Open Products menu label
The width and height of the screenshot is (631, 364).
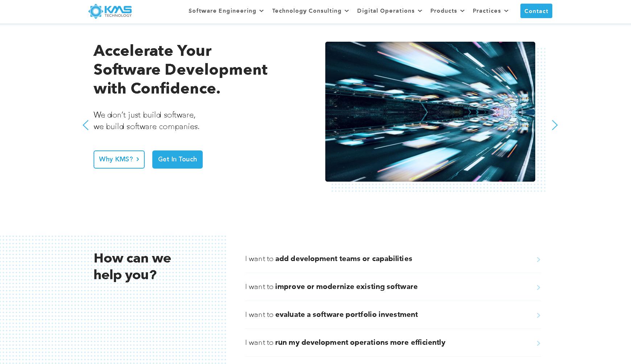coord(444,11)
